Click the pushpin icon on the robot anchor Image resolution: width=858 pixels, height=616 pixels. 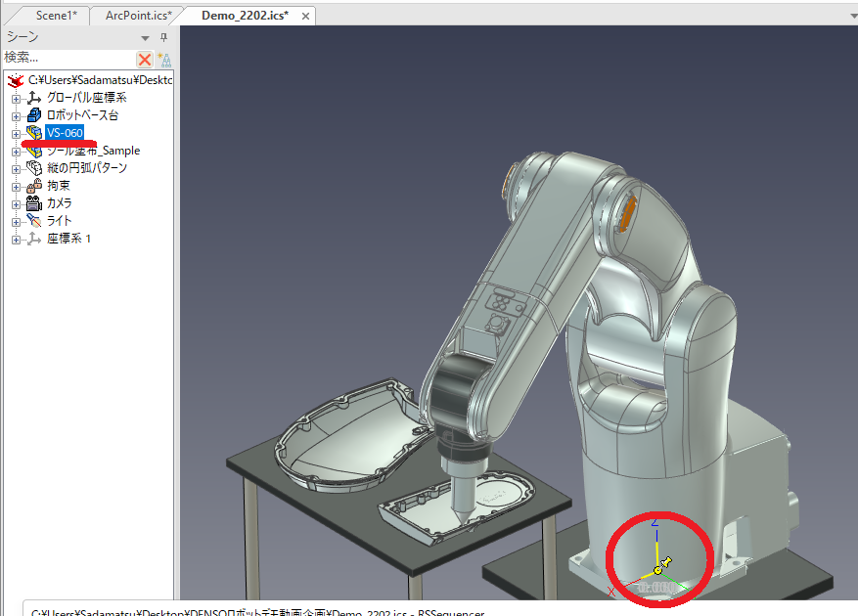click(666, 561)
